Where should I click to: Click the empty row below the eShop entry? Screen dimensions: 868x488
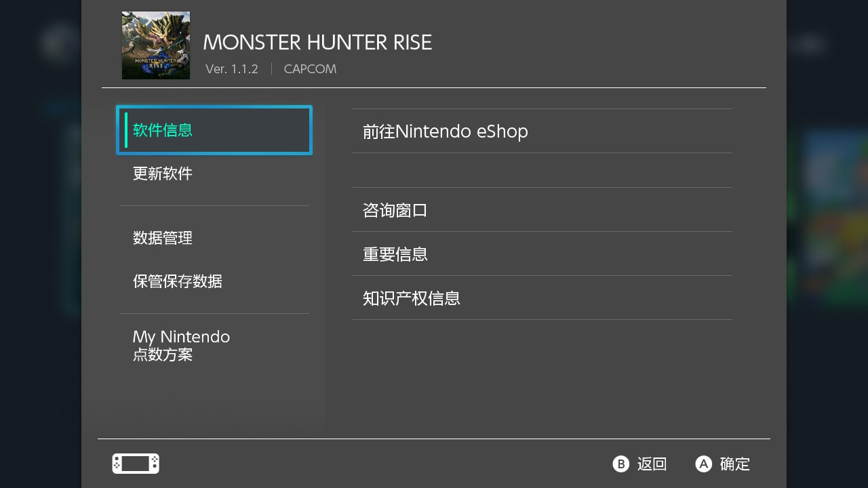(542, 170)
